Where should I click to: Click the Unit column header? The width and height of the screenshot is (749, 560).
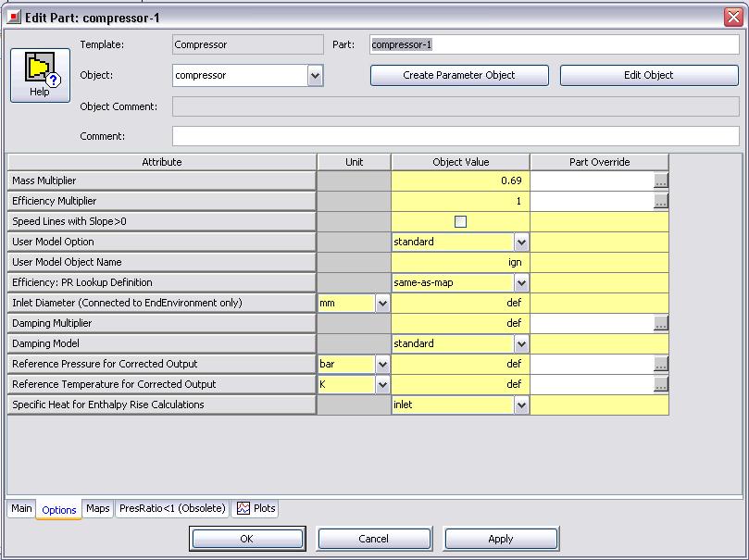[x=354, y=162]
